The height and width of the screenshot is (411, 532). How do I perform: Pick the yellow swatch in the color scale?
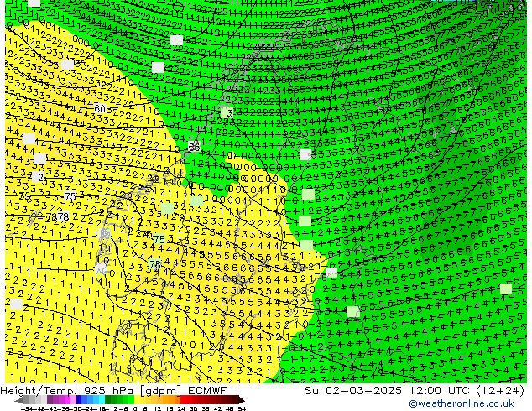pos(137,399)
